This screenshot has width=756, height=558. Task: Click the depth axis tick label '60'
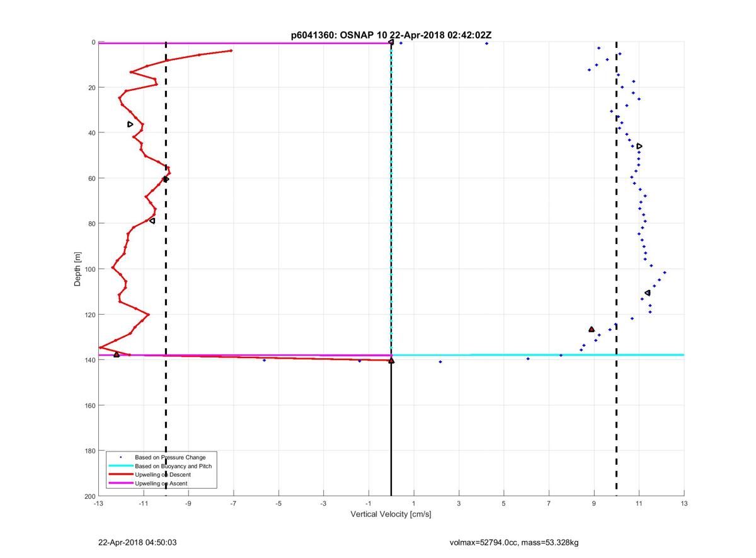91,178
